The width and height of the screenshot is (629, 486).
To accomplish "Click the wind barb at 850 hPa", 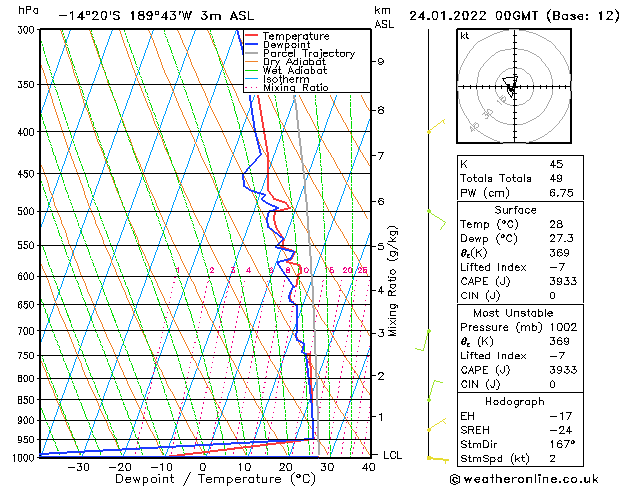I will pyautogui.click(x=435, y=390).
